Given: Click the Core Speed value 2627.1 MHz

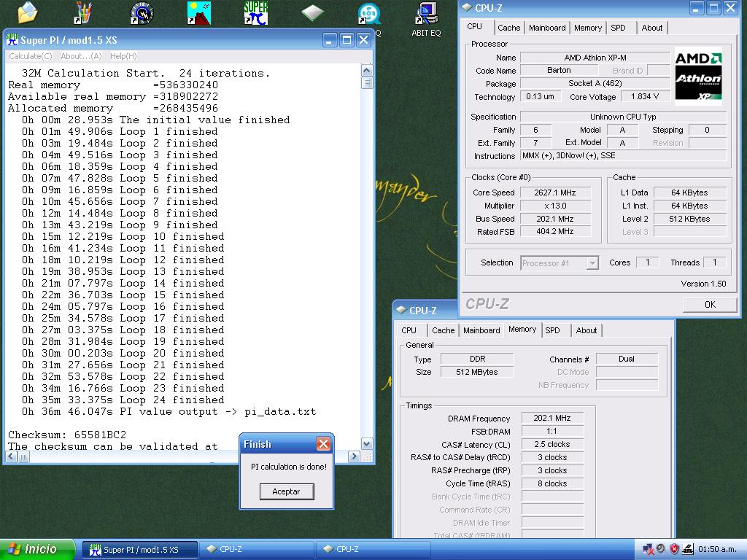Looking at the screenshot, I should pos(555,192).
